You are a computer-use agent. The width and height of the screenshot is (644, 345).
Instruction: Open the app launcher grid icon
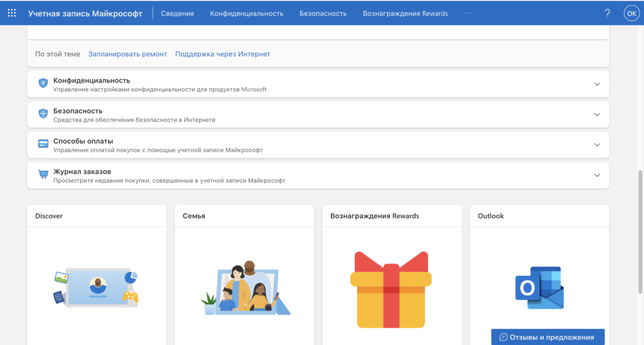[x=12, y=12]
